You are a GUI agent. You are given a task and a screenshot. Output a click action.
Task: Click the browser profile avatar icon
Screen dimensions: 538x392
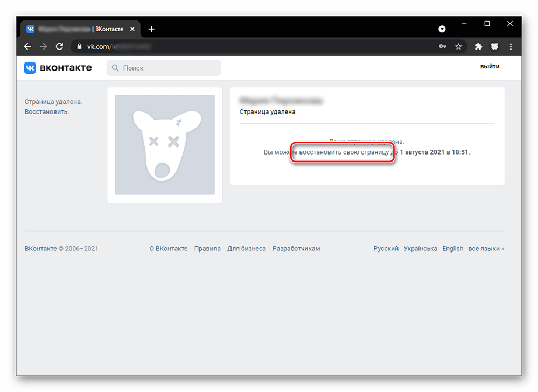(494, 46)
